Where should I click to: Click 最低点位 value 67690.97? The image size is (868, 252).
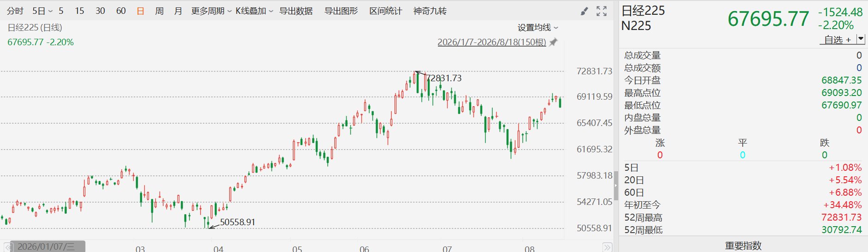coord(841,105)
